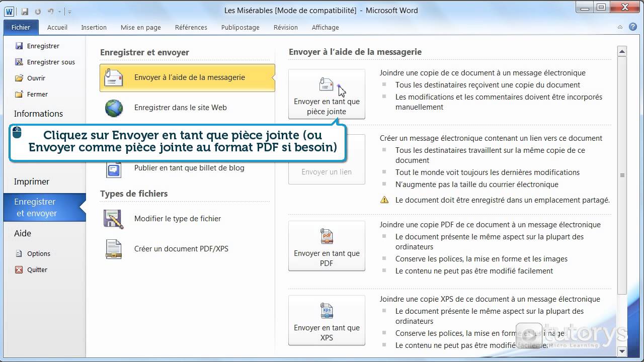Select Envoyer en tant que pièce jointe icon
This screenshot has width=644, height=362.
coord(327,84)
